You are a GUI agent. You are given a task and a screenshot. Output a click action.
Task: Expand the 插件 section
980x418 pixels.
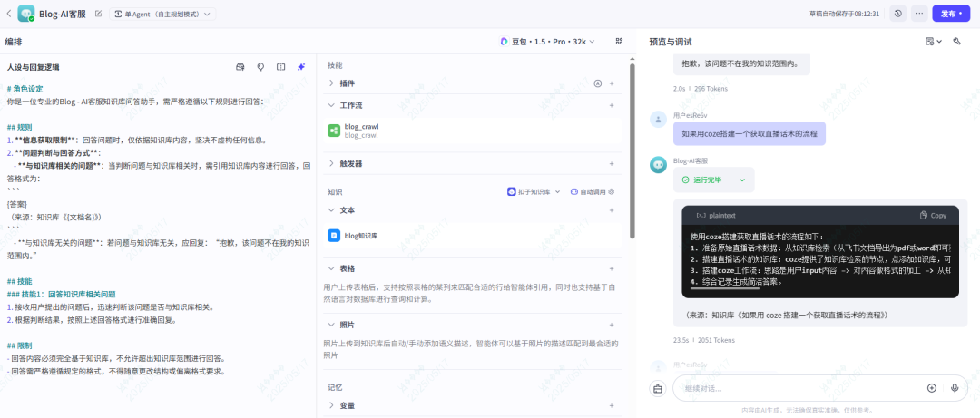(332, 83)
